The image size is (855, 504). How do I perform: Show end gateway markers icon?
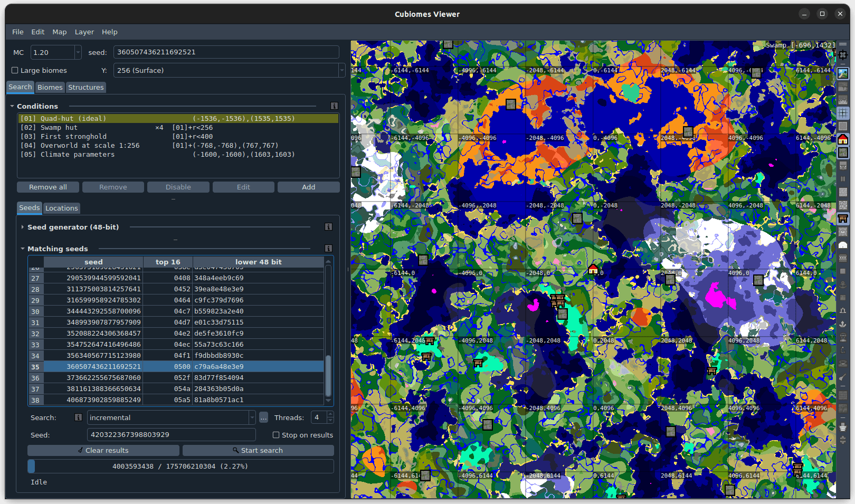(843, 439)
